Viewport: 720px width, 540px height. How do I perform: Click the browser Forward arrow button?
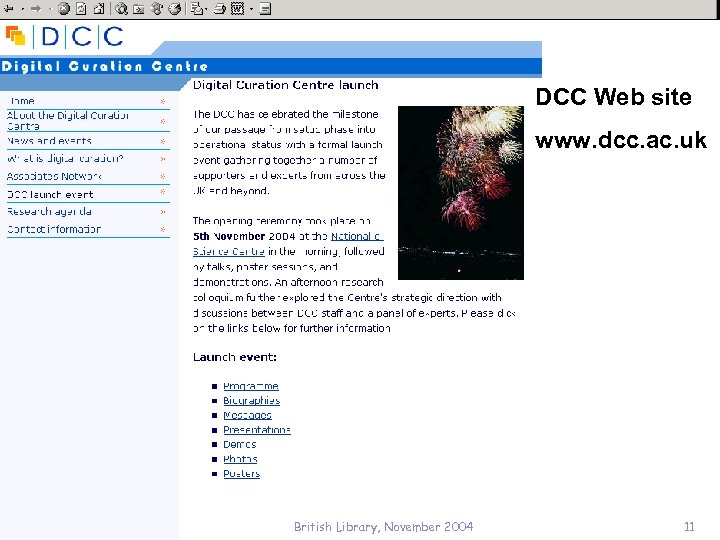point(36,8)
